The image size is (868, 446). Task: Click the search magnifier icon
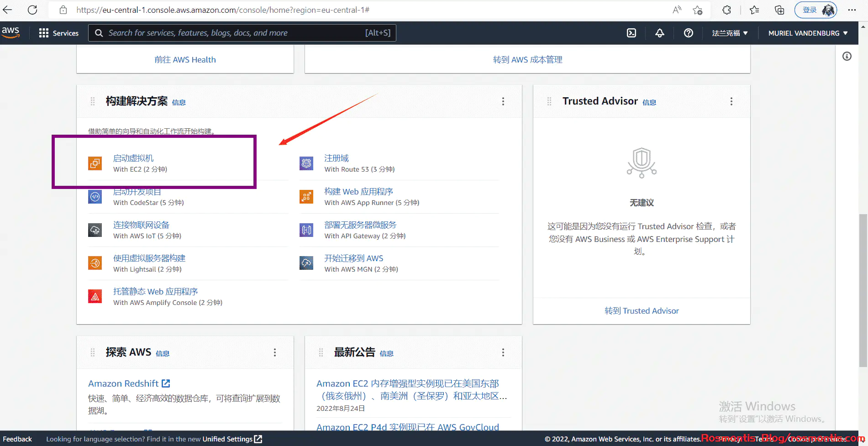99,33
